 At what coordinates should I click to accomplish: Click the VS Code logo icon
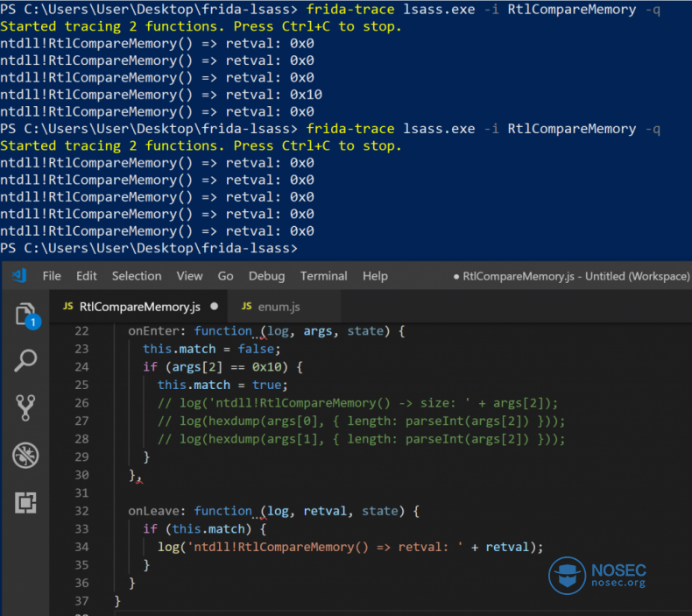coord(19,276)
